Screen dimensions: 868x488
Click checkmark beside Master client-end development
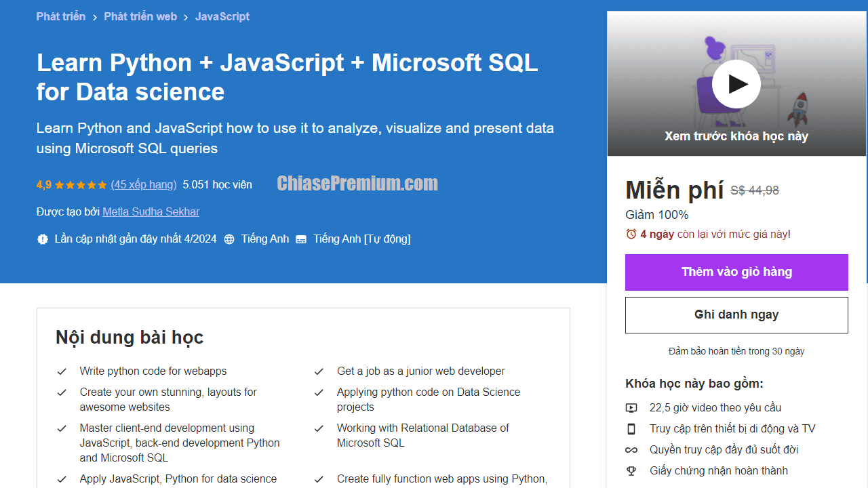click(62, 428)
